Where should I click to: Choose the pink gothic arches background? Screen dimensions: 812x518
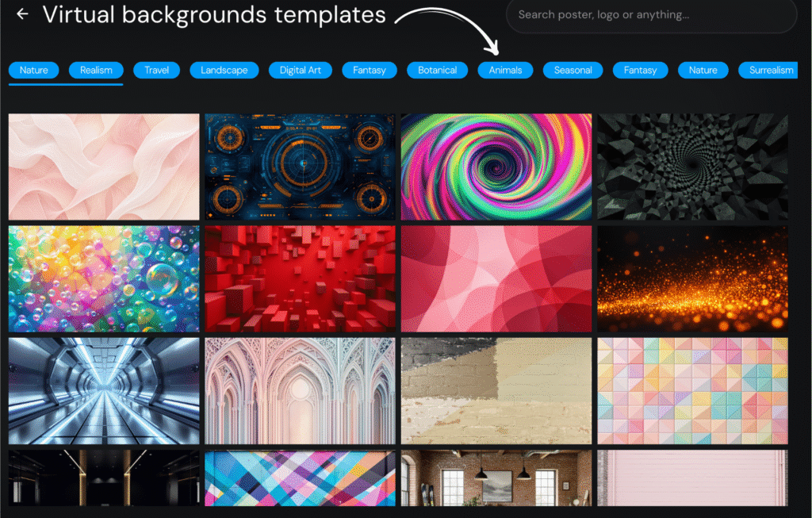coord(300,391)
